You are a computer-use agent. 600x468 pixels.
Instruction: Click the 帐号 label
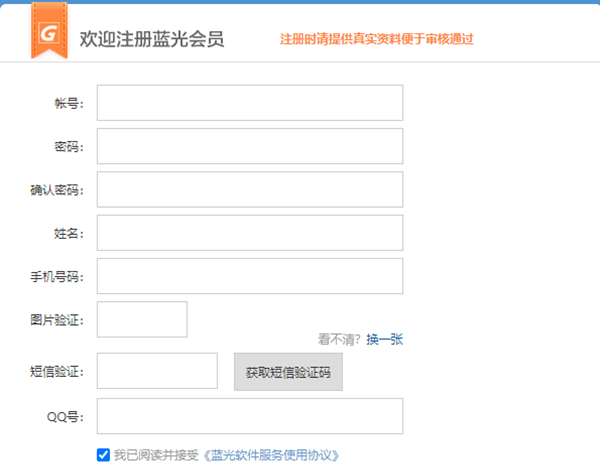tap(69, 103)
